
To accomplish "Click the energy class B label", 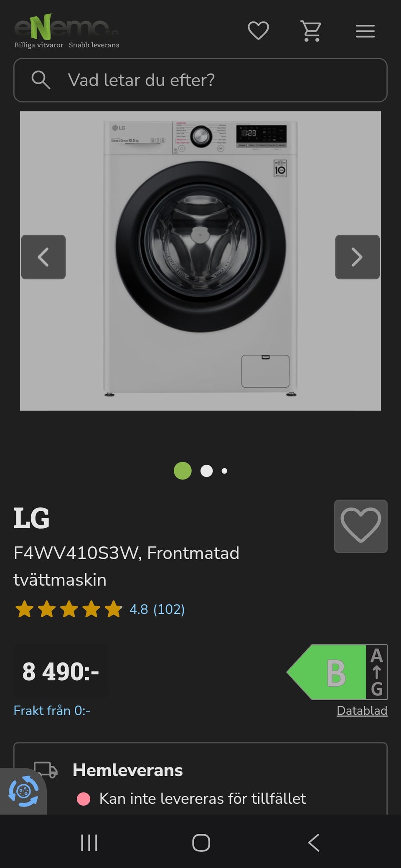I will click(x=337, y=672).
